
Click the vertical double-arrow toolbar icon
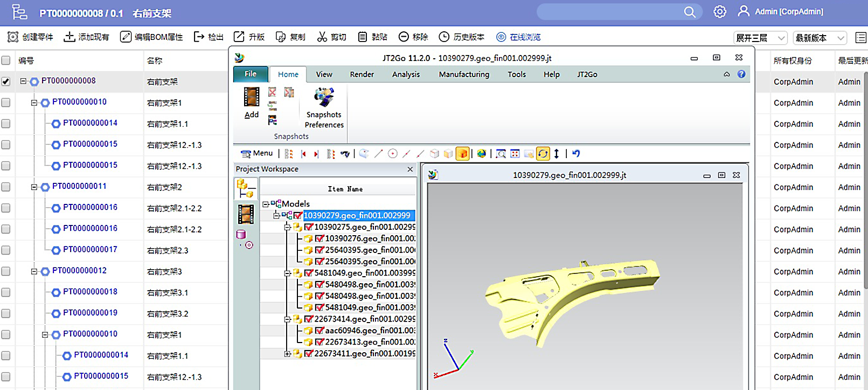tap(557, 154)
